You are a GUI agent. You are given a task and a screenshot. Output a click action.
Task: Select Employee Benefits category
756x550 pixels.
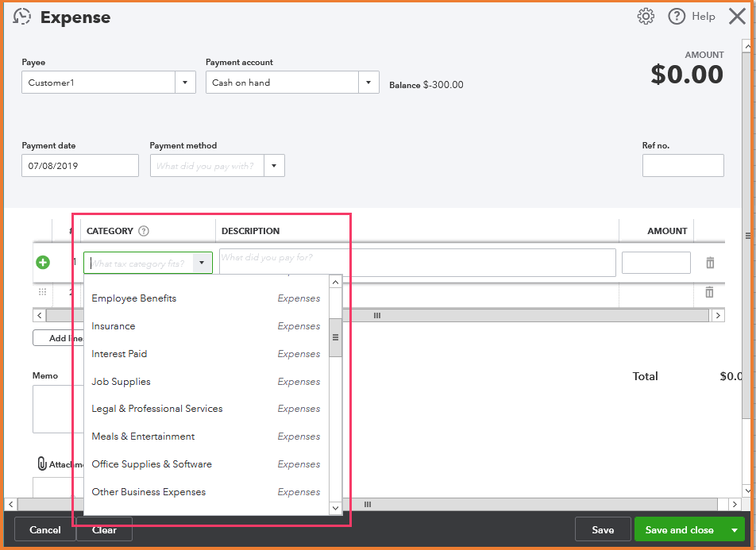(206, 298)
